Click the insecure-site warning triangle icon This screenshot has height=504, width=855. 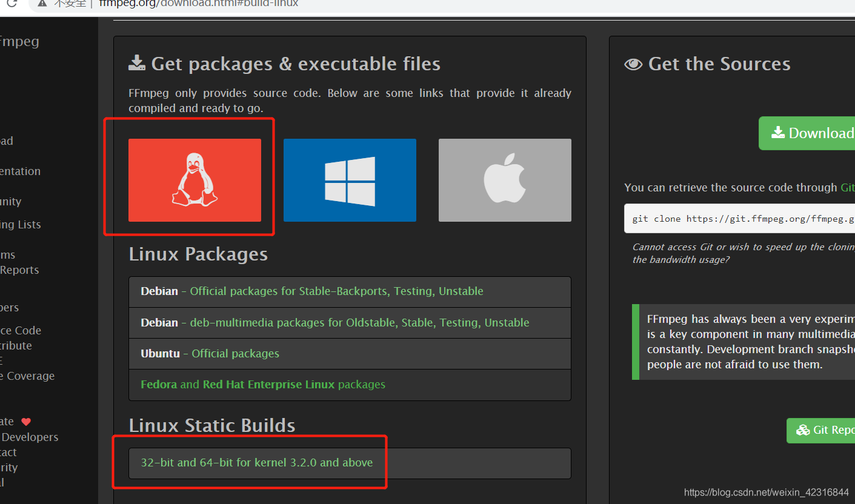point(42,3)
